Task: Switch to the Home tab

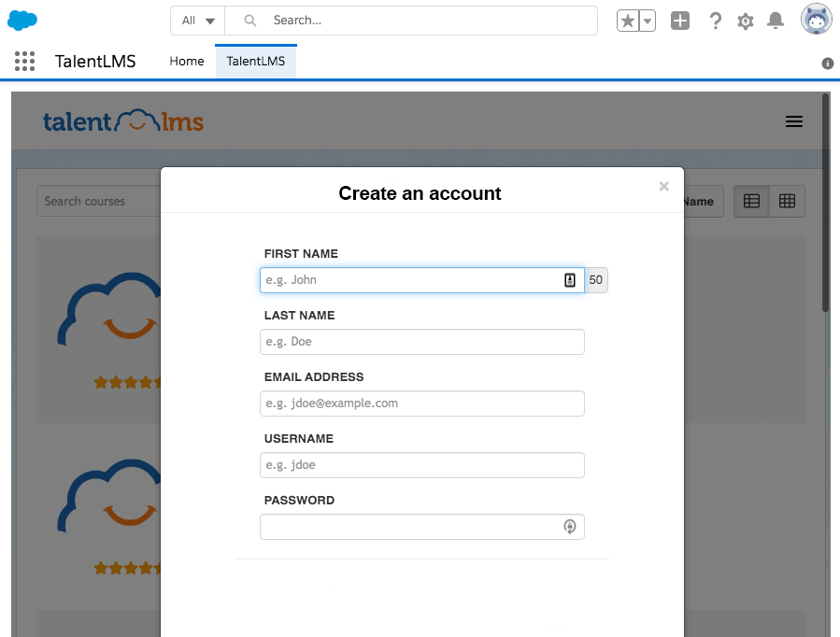Action: point(186,61)
